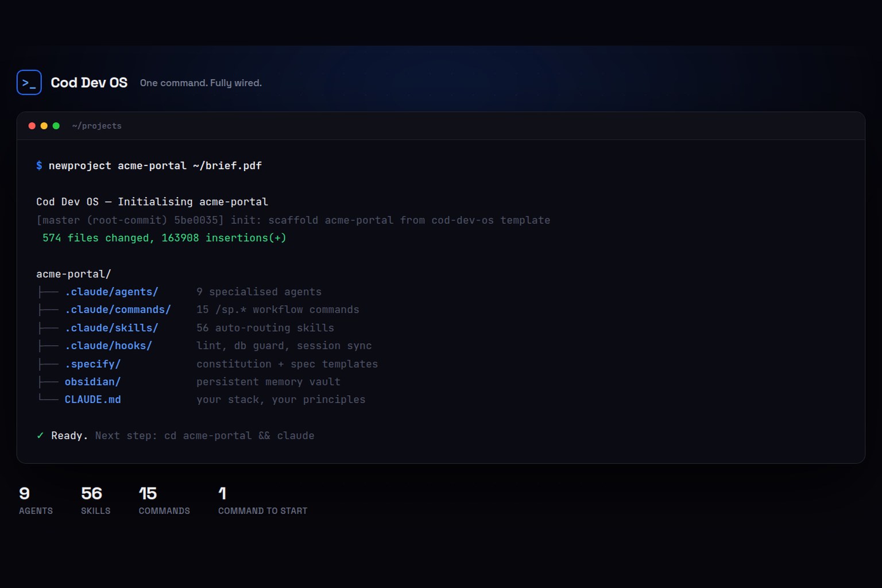The width and height of the screenshot is (882, 588).
Task: Select the CLAUDE.md file entry
Action: pos(92,400)
